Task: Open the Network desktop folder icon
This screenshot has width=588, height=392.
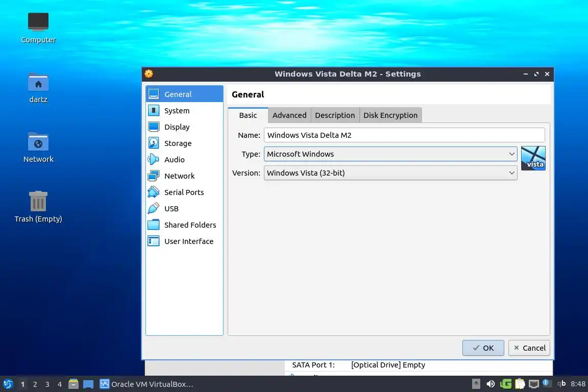Action: click(x=38, y=148)
